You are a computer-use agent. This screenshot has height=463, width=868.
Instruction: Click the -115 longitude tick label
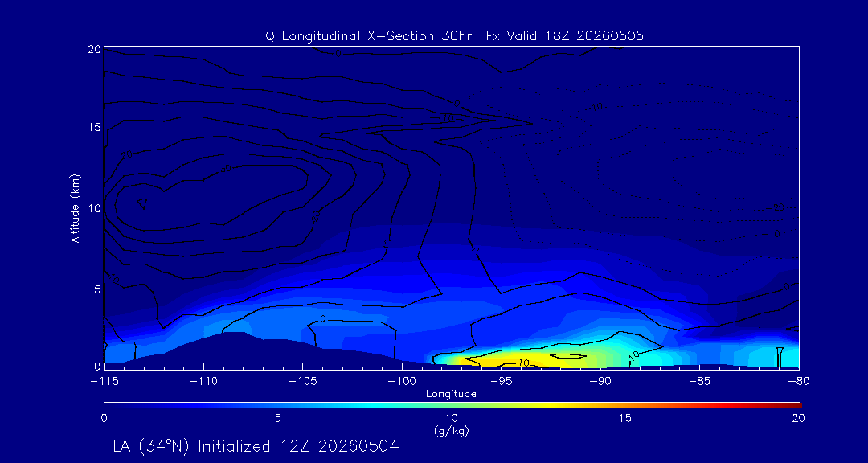point(104,380)
